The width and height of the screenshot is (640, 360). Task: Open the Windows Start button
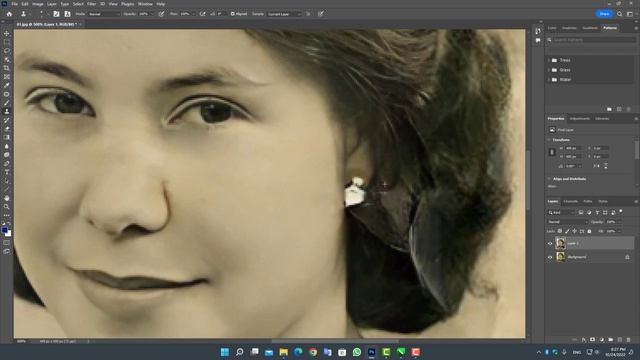224,352
